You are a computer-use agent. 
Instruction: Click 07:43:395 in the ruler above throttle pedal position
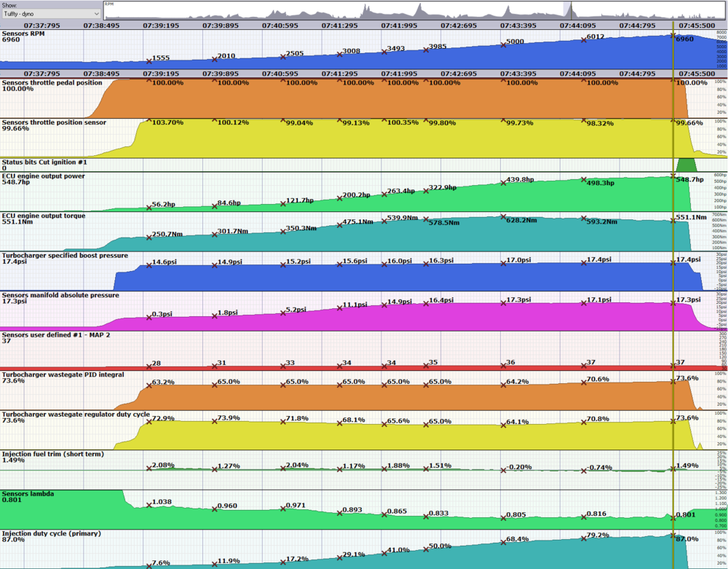tap(518, 74)
